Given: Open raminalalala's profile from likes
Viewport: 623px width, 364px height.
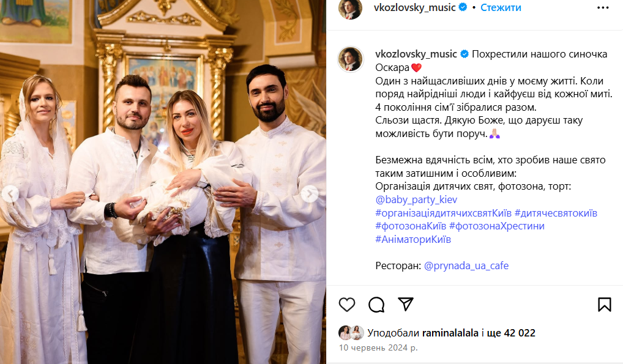Looking at the screenshot, I should [450, 333].
